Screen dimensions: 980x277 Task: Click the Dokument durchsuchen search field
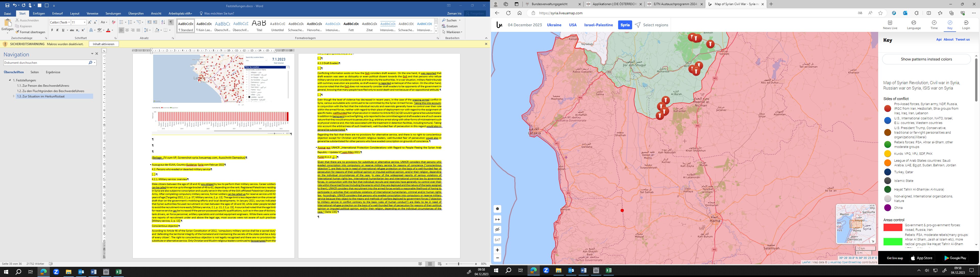point(46,63)
